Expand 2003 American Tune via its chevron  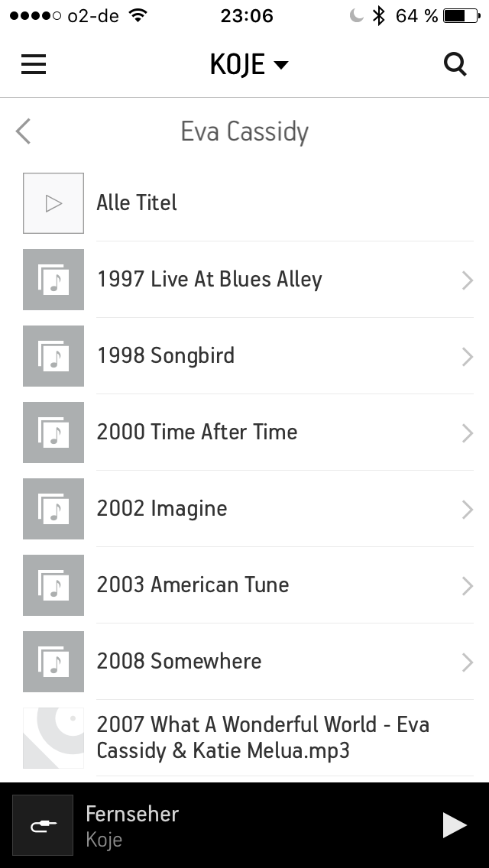click(x=467, y=586)
